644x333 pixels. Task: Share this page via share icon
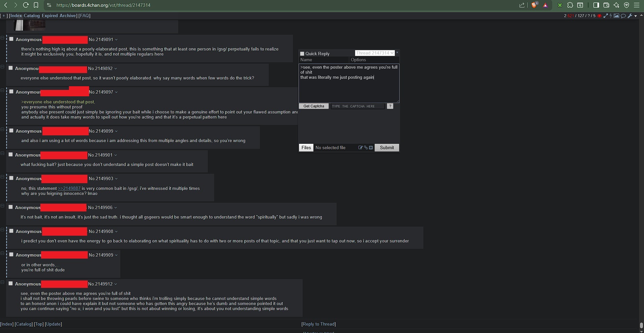522,5
